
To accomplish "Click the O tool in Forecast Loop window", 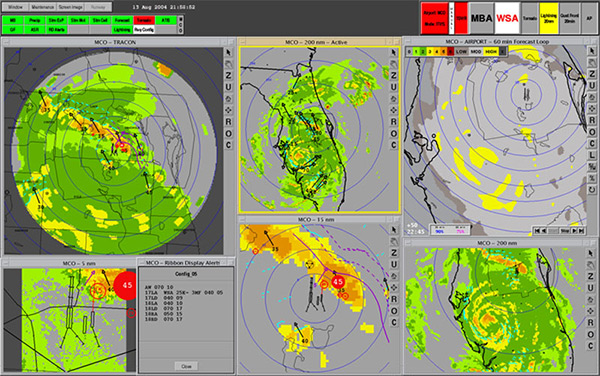I will coord(592,132).
